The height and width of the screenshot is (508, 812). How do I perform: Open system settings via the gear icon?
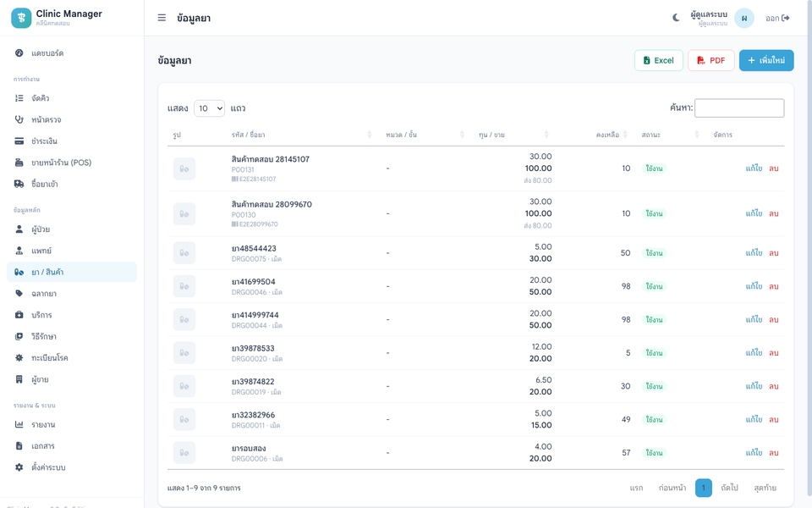19,467
